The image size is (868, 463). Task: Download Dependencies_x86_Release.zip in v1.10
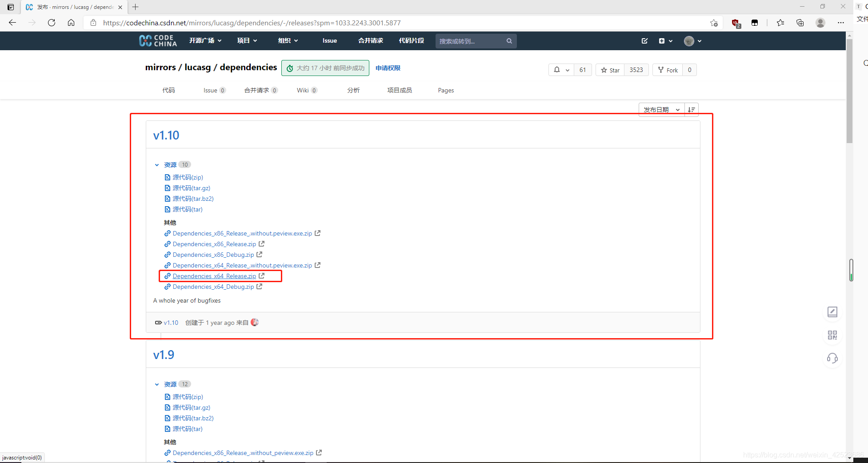click(x=214, y=244)
